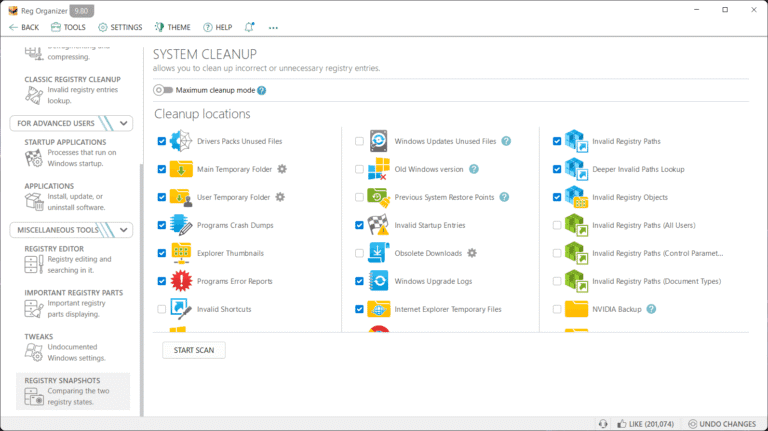The width and height of the screenshot is (768, 431).
Task: Click the Invalid Registry Objects icon
Action: pyautogui.click(x=576, y=197)
